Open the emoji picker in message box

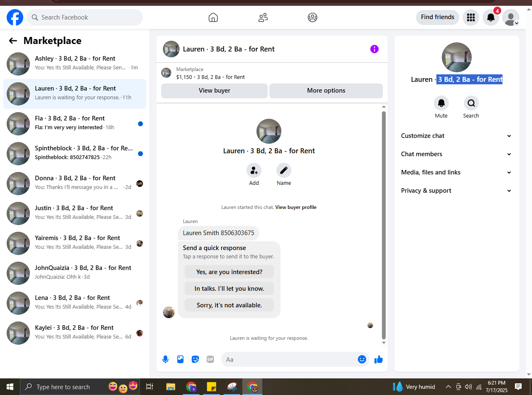pyautogui.click(x=362, y=359)
